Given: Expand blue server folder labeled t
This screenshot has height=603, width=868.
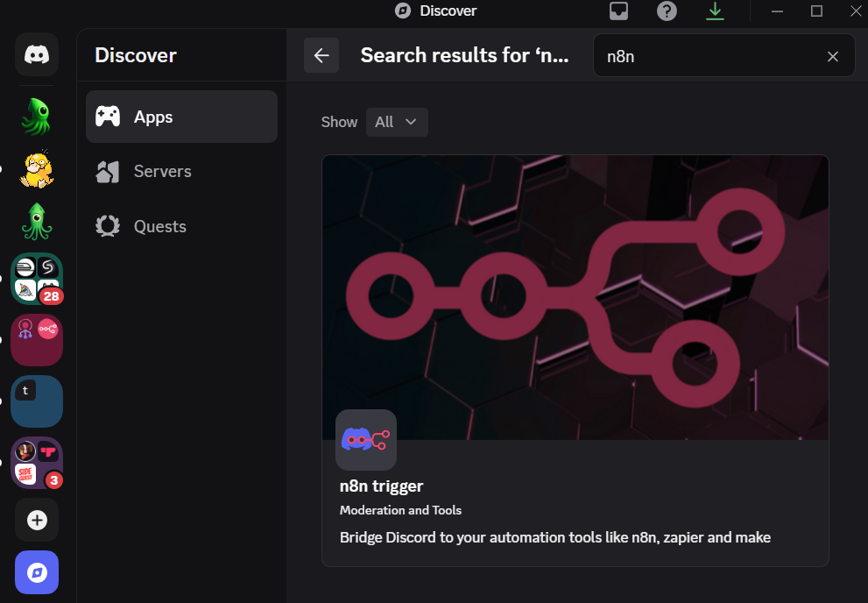Looking at the screenshot, I should pos(37,401).
